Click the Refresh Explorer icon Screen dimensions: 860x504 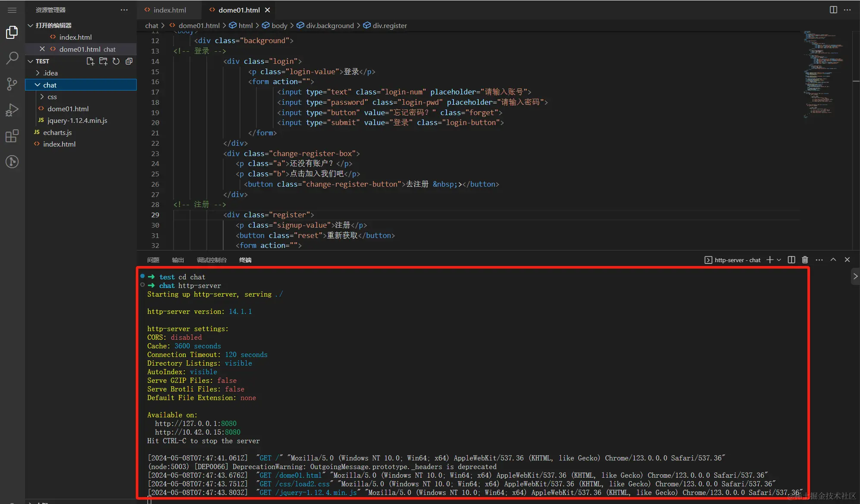coord(116,61)
